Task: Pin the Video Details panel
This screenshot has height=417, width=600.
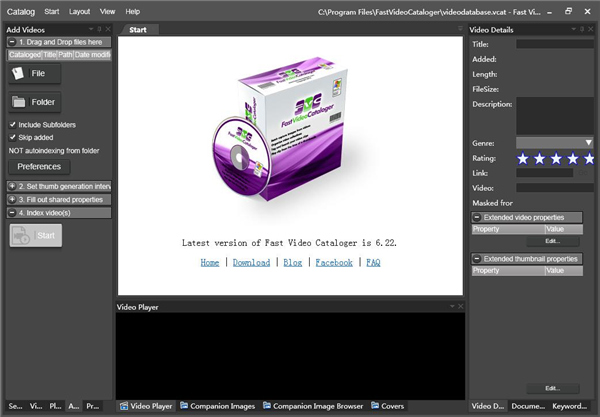Action: [x=582, y=29]
